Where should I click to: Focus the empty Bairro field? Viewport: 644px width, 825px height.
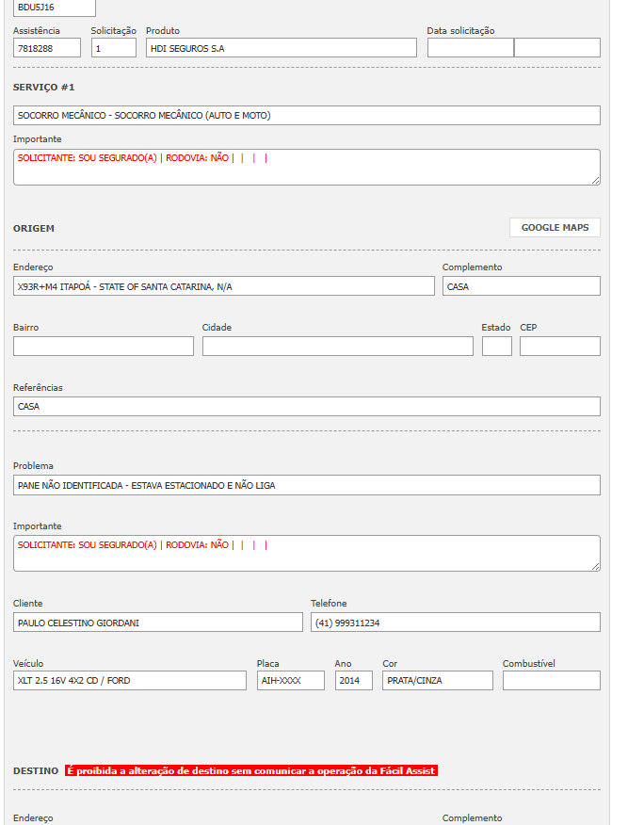pos(104,347)
